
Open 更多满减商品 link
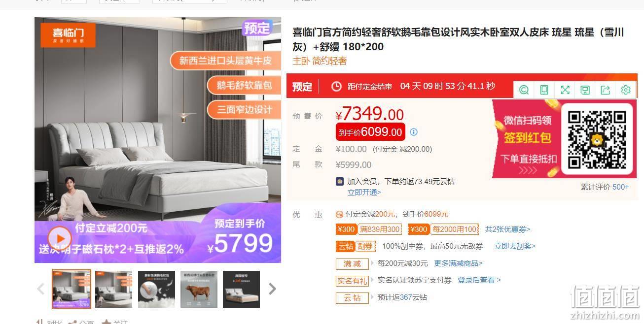[458, 263]
